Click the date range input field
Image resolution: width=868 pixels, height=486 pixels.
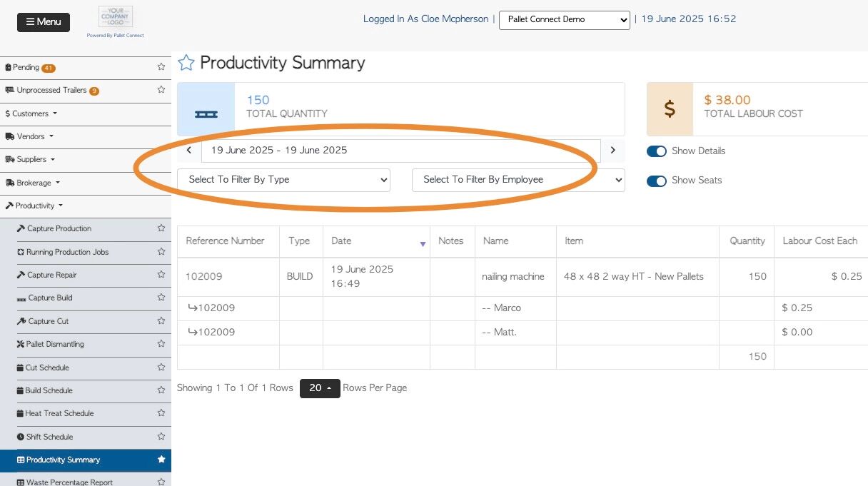point(401,151)
